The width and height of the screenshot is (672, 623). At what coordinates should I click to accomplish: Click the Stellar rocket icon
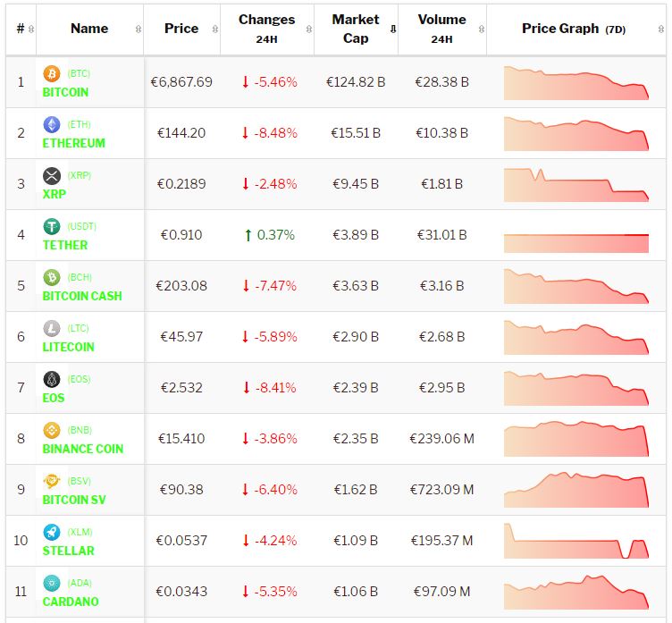pos(52,532)
